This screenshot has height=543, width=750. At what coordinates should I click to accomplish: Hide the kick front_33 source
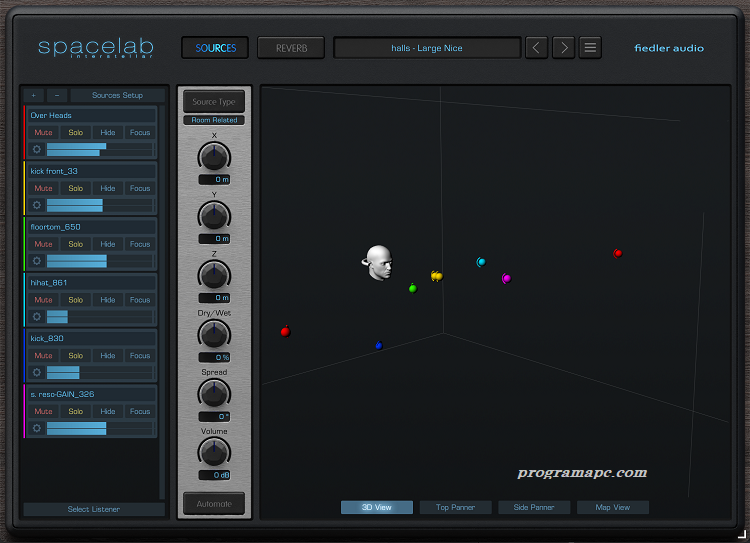tap(108, 188)
